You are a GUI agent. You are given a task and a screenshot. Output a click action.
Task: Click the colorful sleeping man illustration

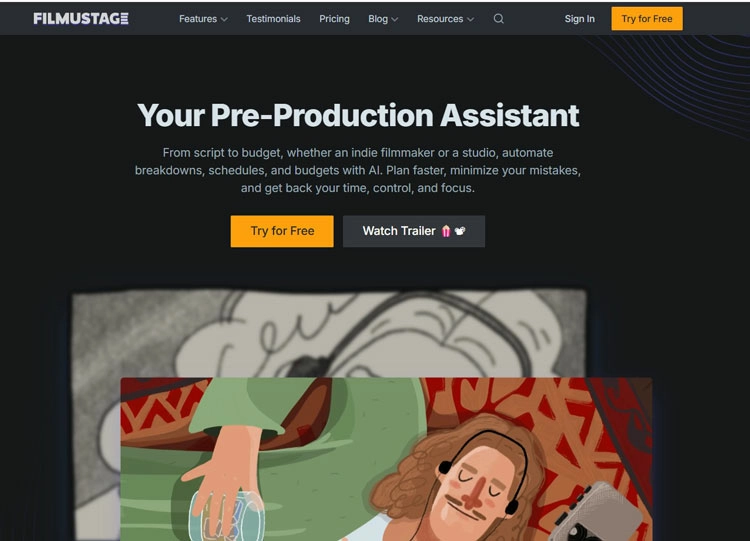pyautogui.click(x=386, y=459)
